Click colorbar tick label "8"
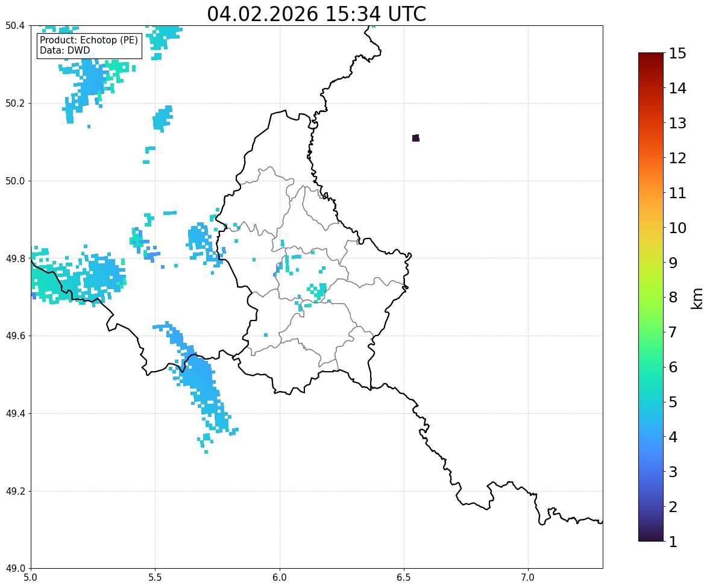The height and width of the screenshot is (588, 710). coord(673,298)
